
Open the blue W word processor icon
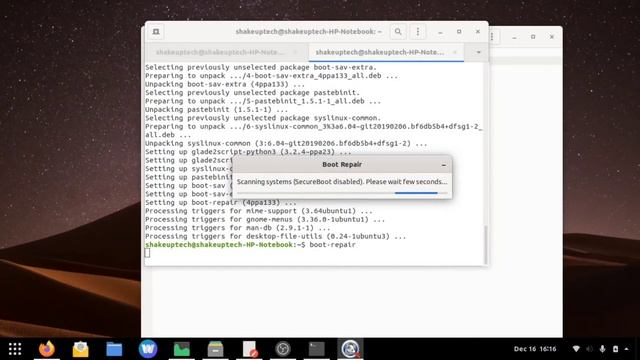click(x=148, y=349)
